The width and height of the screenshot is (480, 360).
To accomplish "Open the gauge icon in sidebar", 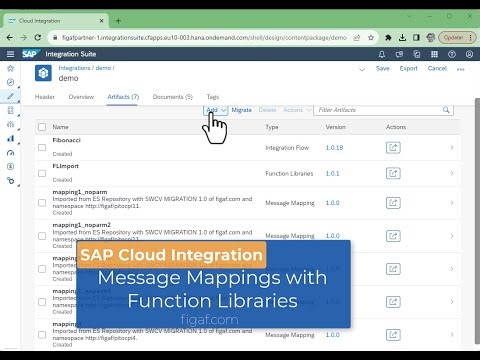I will pos(11,153).
